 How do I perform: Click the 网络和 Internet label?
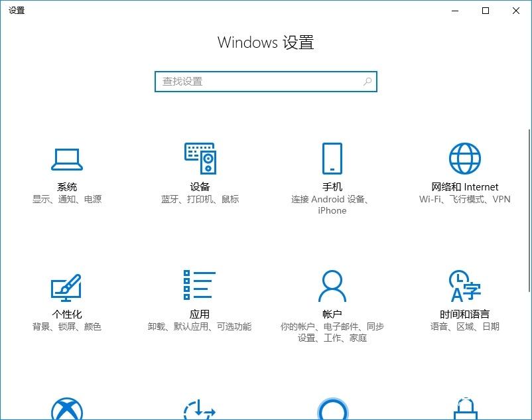point(465,186)
